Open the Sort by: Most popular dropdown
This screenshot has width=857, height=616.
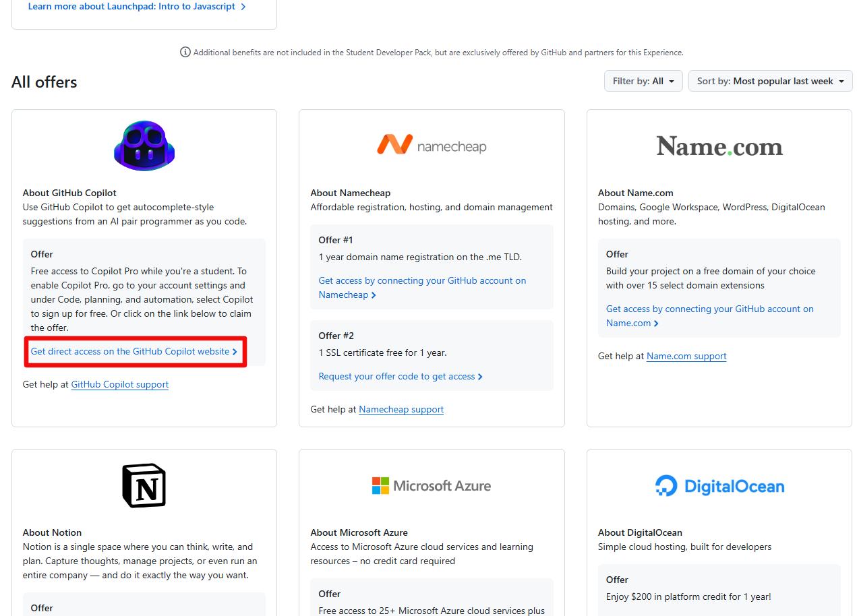pyautogui.click(x=770, y=81)
